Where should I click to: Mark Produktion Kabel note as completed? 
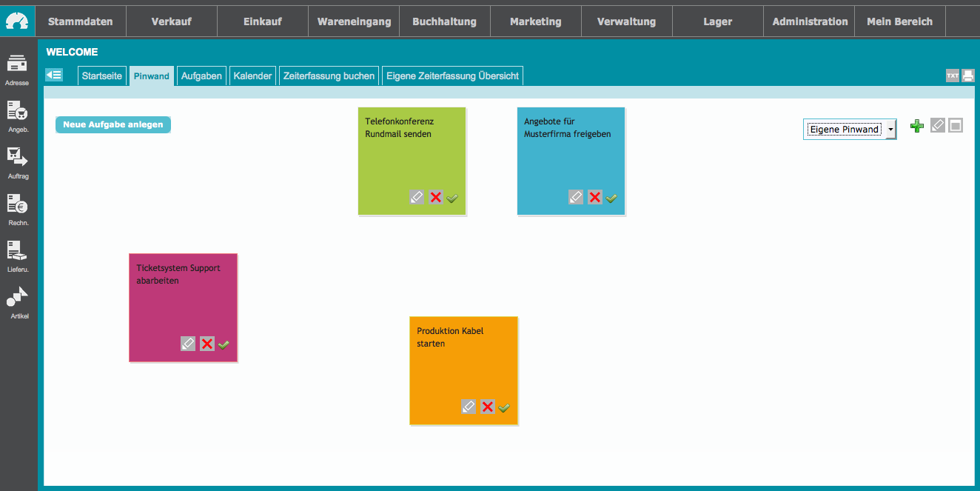(504, 407)
